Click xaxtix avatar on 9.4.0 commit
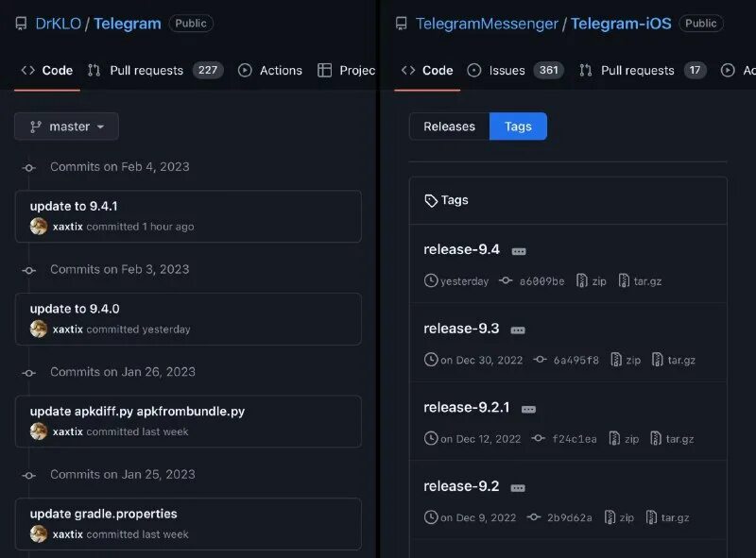 point(39,329)
